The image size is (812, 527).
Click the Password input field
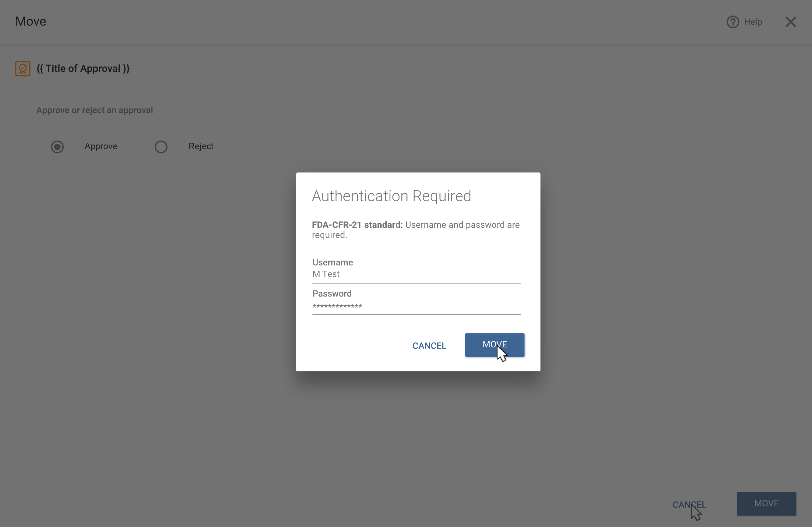pos(416,306)
